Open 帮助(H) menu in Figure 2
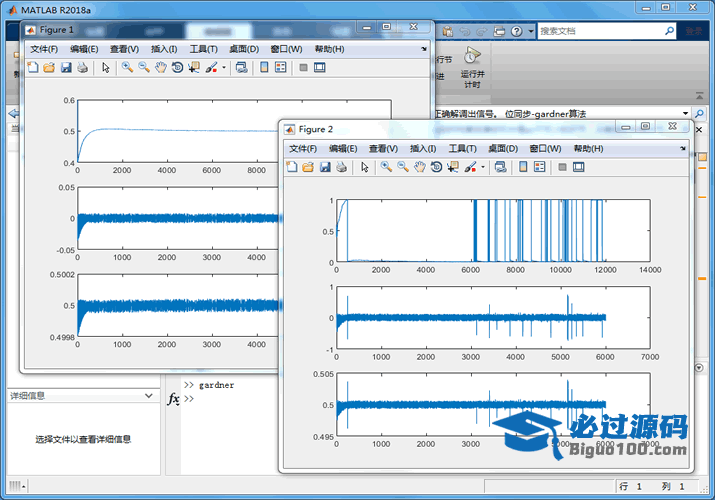 pos(588,149)
